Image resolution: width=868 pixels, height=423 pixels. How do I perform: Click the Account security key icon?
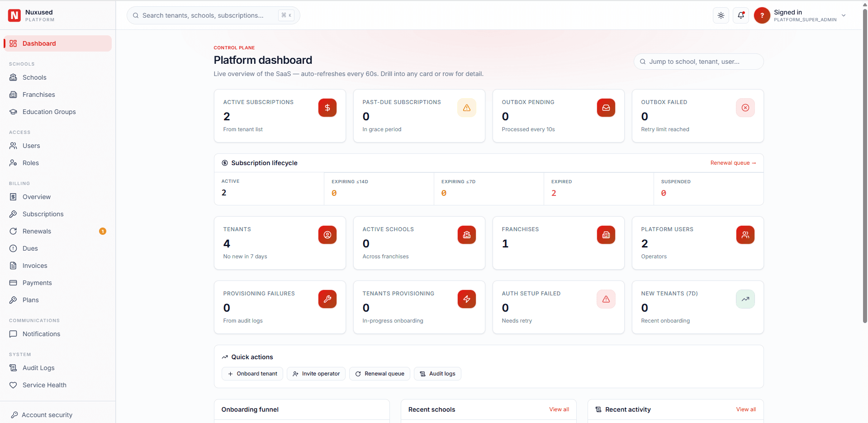[14, 415]
